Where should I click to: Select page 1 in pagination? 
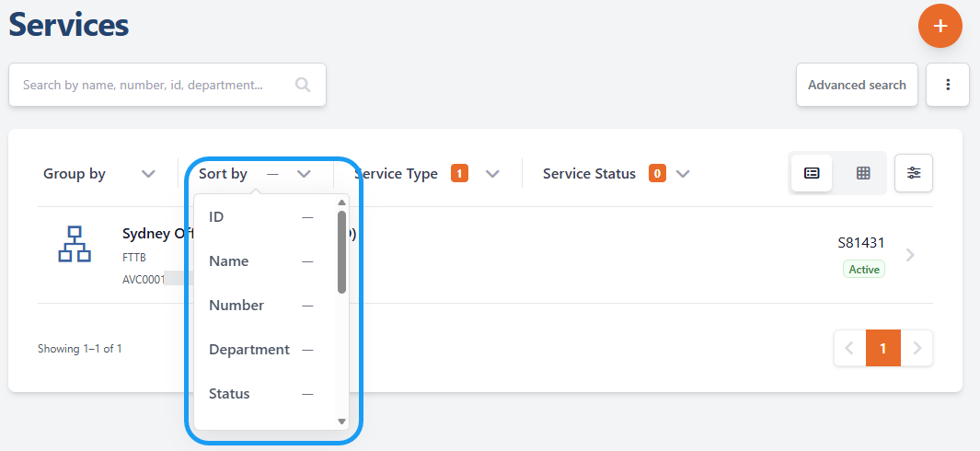click(x=883, y=348)
